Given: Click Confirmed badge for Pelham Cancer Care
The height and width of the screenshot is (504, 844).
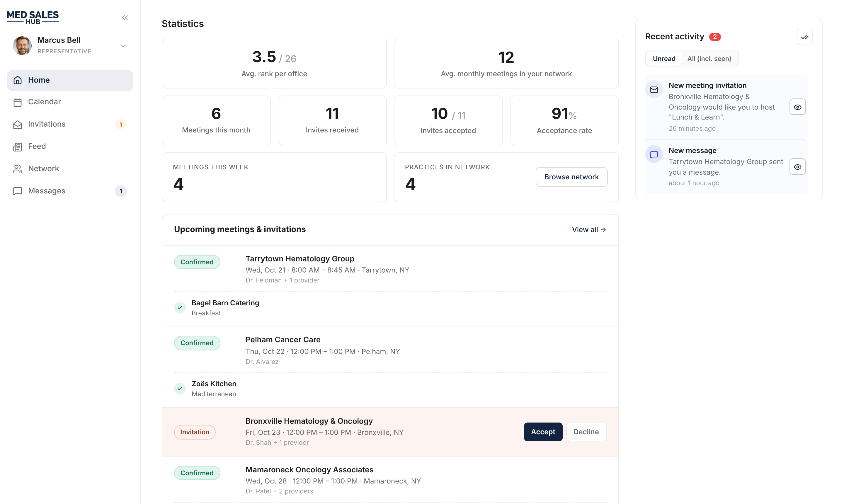Looking at the screenshot, I should coord(197,343).
